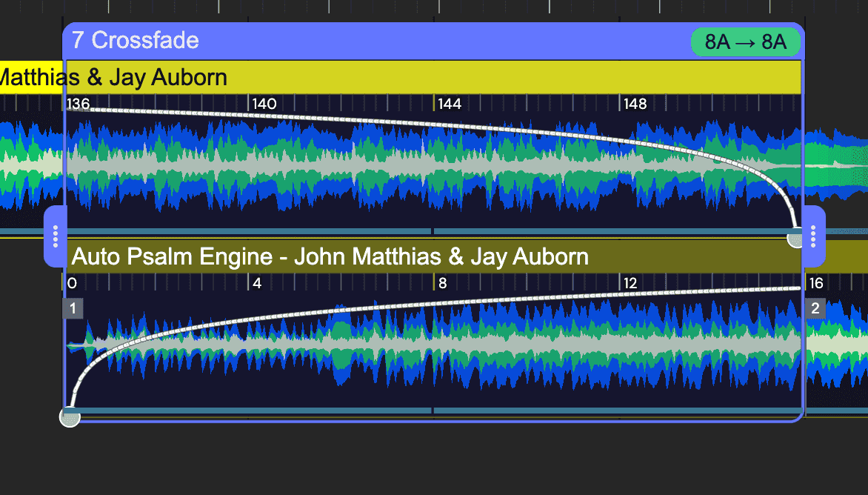The image size is (868, 495).
Task: Click beat 8 on the incoming track ruler
Action: tap(443, 283)
